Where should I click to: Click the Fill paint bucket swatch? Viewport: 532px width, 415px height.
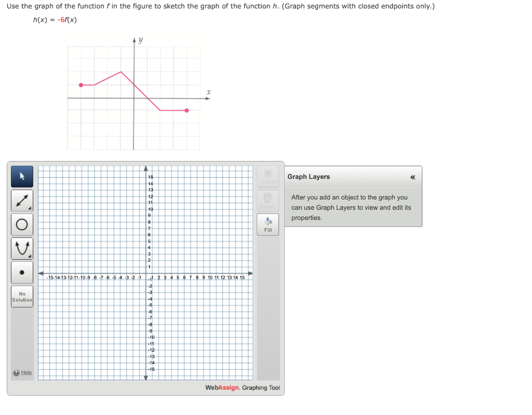click(268, 221)
